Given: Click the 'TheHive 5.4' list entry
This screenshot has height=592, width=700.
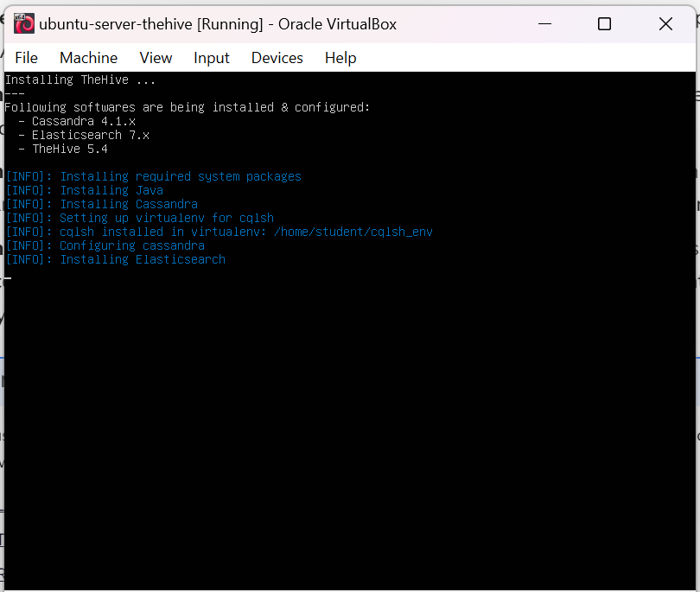Looking at the screenshot, I should pos(70,149).
